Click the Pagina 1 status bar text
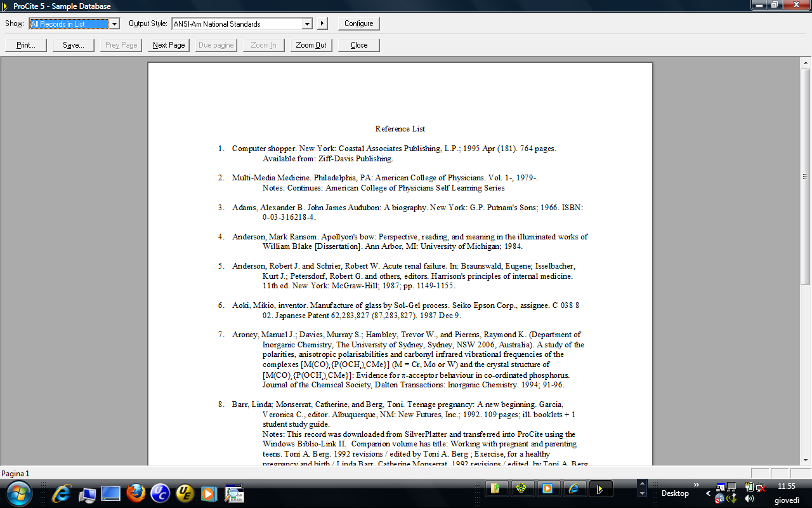Screen dimensions: 812x508 point(15,474)
